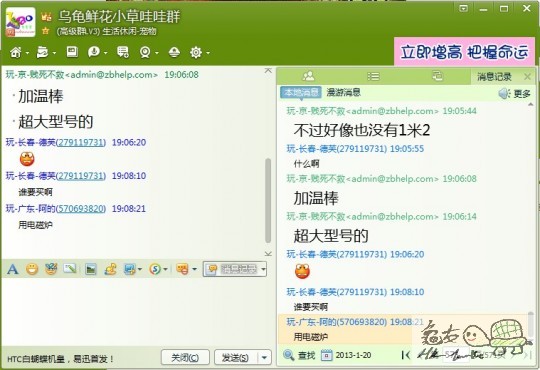Click the chat area vertical scrollbar

[268, 201]
